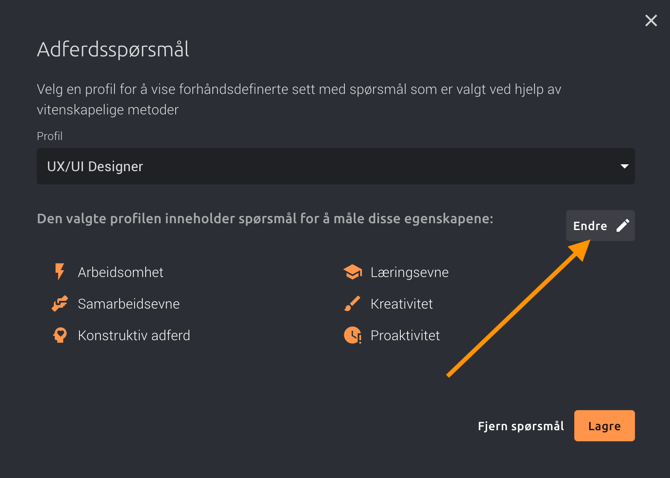670x478 pixels.
Task: Click Fjern spørsmål link
Action: coord(520,426)
